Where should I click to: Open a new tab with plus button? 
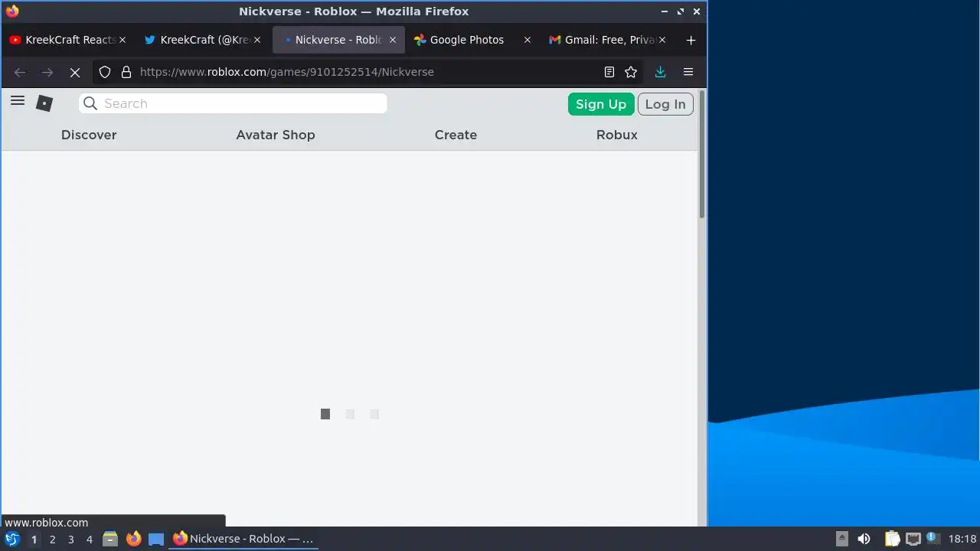(x=691, y=40)
